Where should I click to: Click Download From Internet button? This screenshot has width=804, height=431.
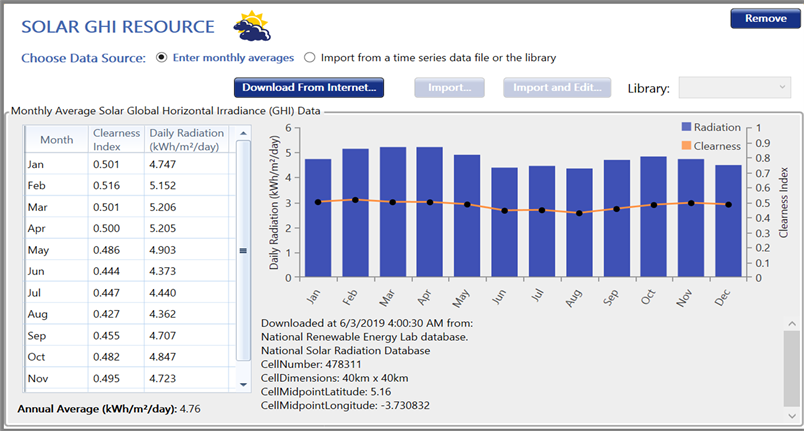pyautogui.click(x=309, y=88)
